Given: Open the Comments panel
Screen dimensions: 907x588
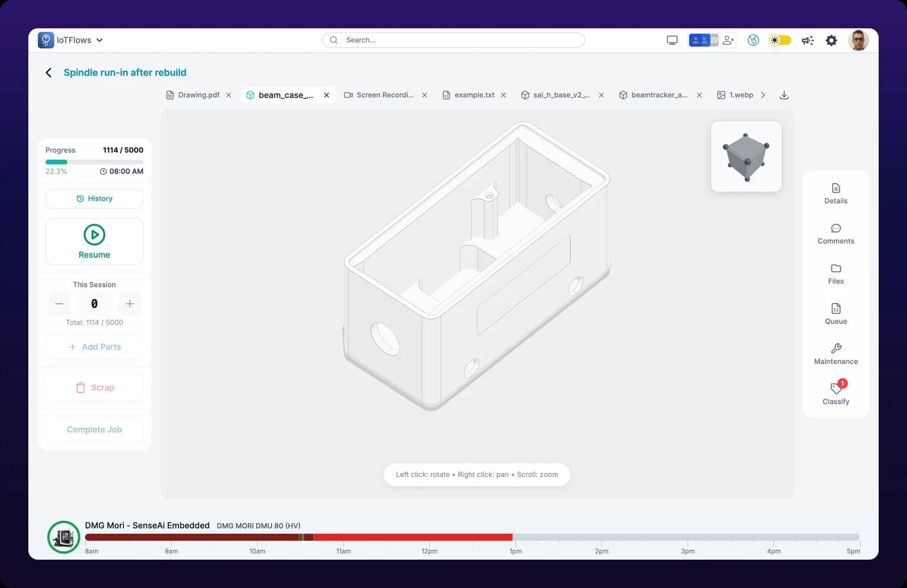Looking at the screenshot, I should click(x=836, y=234).
